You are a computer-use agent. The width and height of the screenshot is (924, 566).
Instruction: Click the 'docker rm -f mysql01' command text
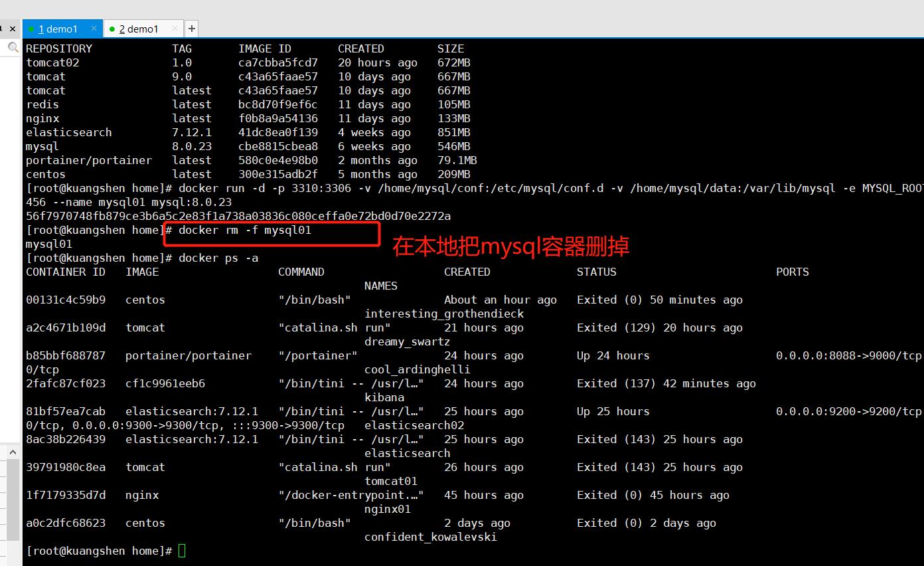point(245,230)
